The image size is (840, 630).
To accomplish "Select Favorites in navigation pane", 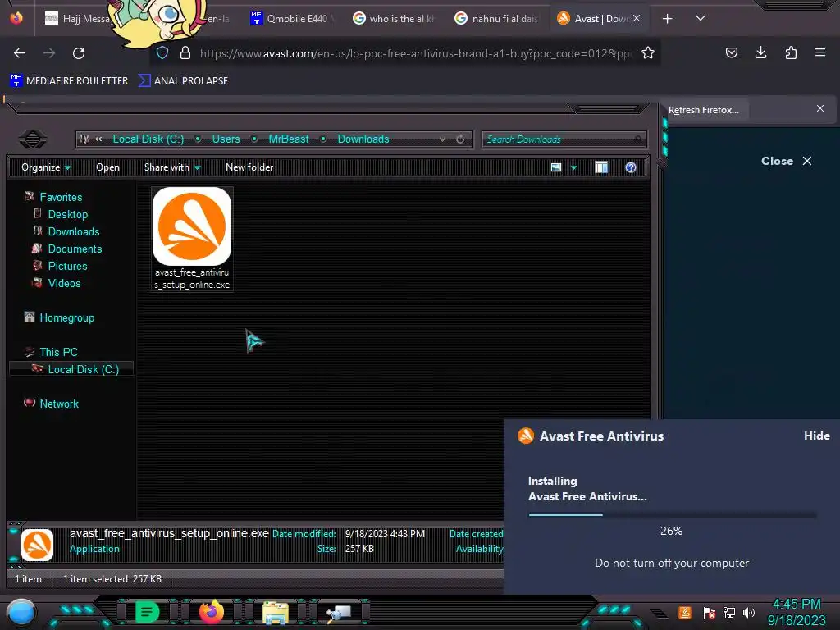I will 61,197.
